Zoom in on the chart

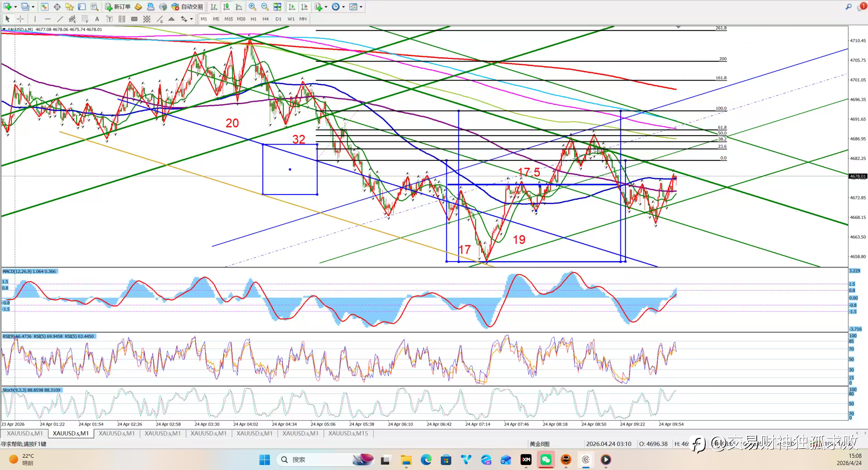(x=252, y=7)
